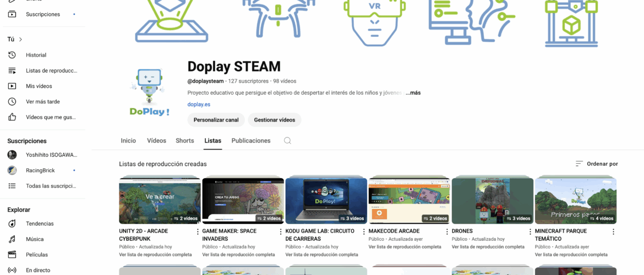Open Tendencias flame icon

click(x=12, y=224)
